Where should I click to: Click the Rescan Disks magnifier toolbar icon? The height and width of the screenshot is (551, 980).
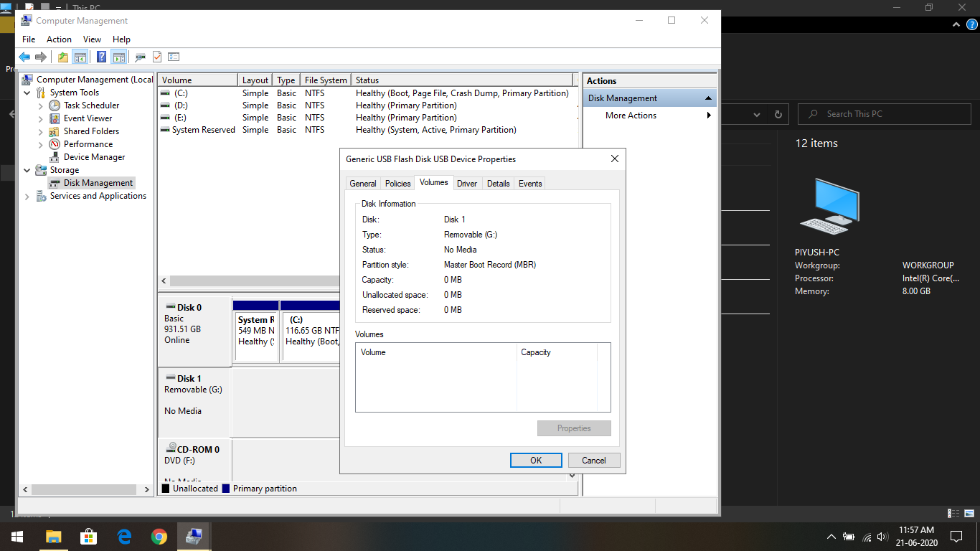(141, 57)
